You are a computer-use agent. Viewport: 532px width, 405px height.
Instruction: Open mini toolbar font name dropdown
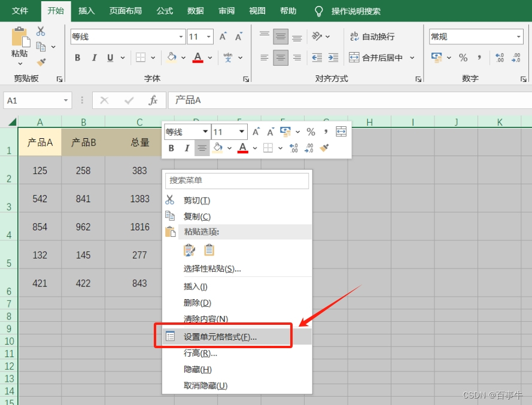(x=205, y=131)
